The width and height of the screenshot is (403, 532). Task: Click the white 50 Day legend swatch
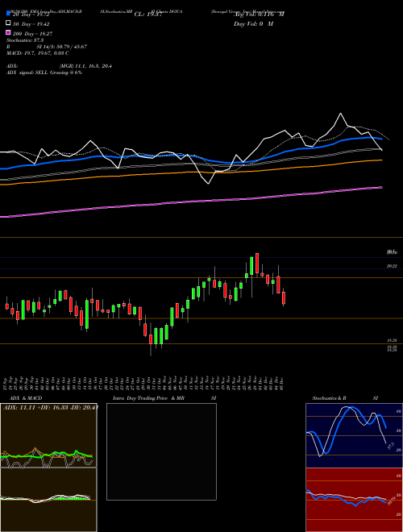pos(9,23)
